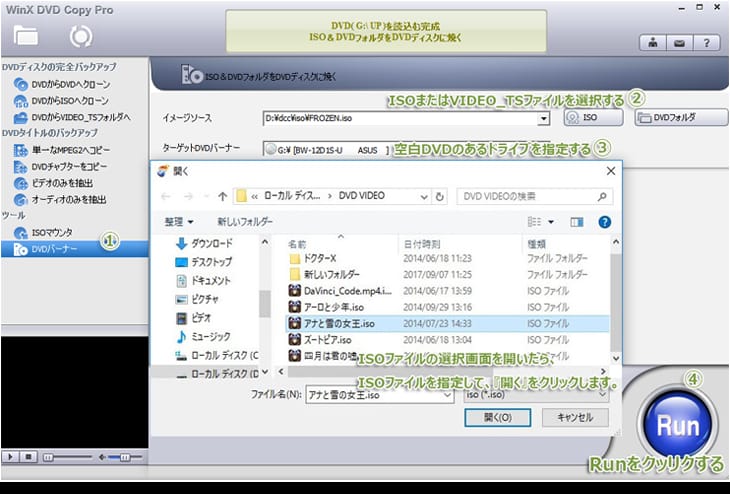730x494 pixels.
Task: Open ミュージック in navigation pane
Action: click(x=203, y=337)
